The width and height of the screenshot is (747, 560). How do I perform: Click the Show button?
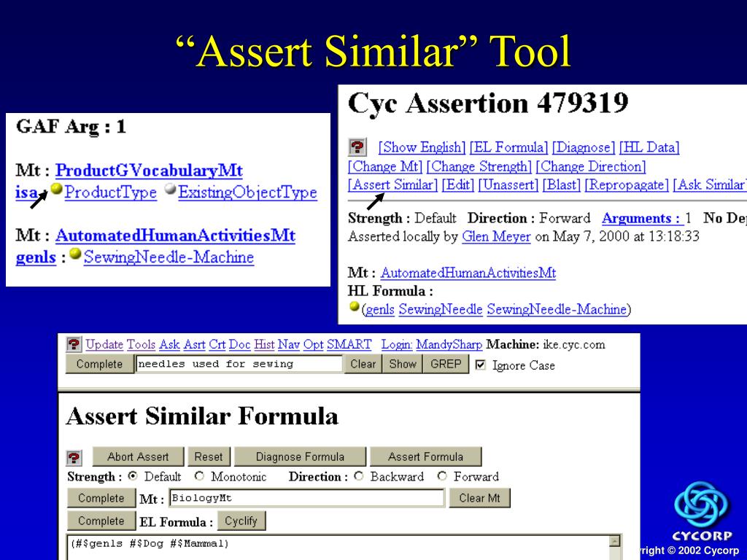pos(403,364)
